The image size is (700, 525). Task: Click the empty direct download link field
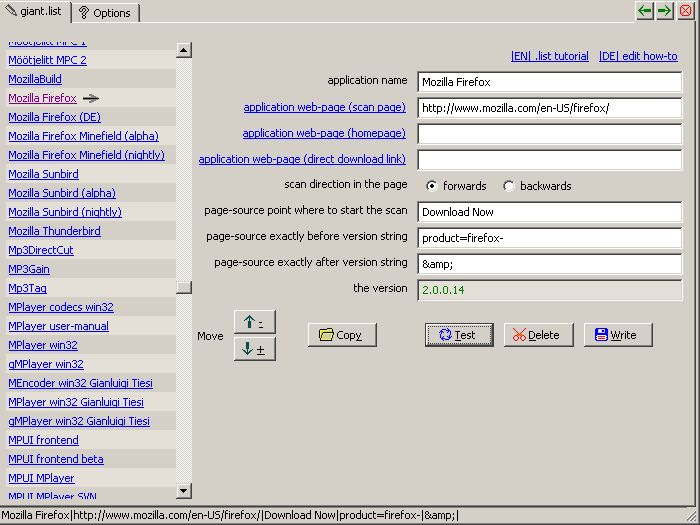point(550,160)
